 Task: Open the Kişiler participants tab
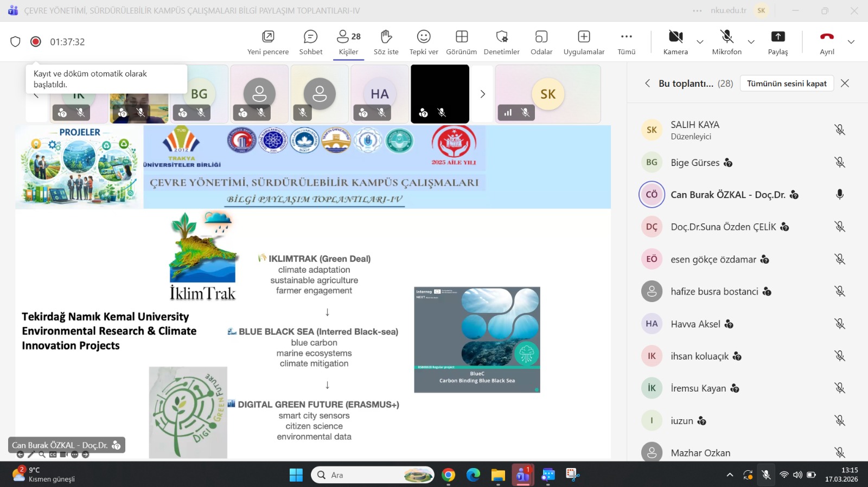point(348,42)
